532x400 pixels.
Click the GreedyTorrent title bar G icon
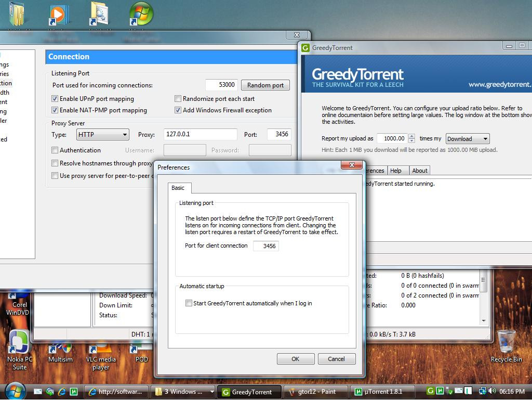(x=305, y=48)
